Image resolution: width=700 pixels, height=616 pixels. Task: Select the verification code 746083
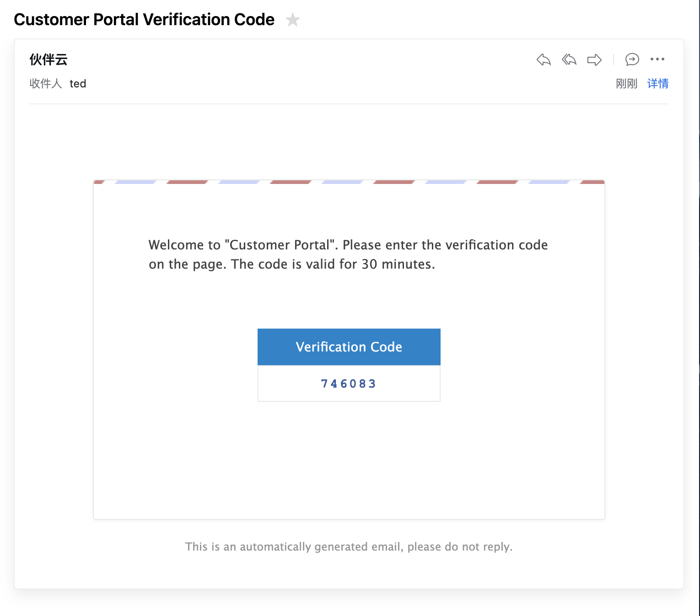349,384
